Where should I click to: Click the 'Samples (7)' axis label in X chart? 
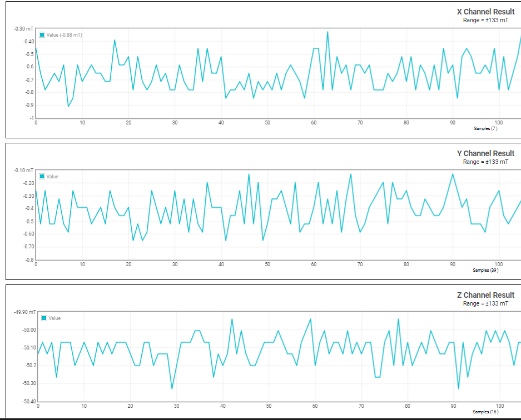pos(485,128)
